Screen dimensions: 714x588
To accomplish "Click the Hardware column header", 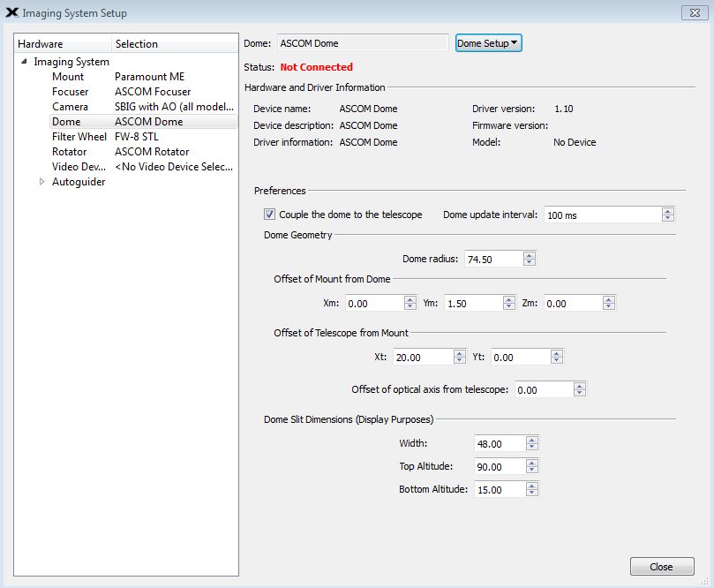I will point(64,44).
